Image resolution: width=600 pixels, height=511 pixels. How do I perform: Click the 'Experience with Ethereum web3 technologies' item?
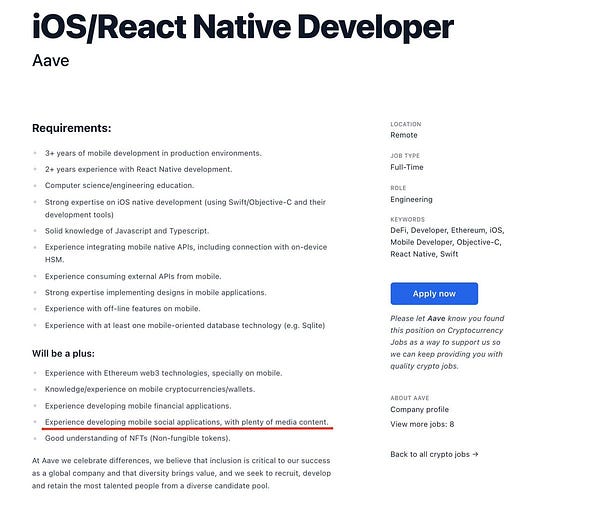tap(163, 373)
